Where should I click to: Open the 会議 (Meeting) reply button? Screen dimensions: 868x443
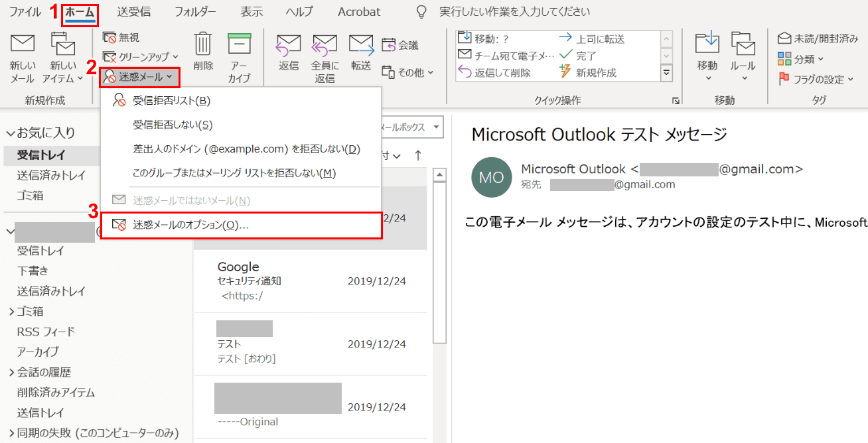point(401,45)
